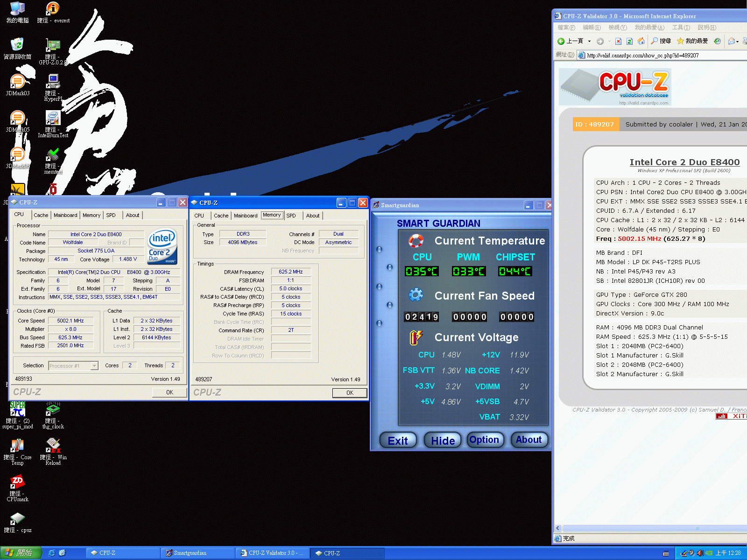
Task: Open the Win Reload shortcut
Action: tap(53, 452)
